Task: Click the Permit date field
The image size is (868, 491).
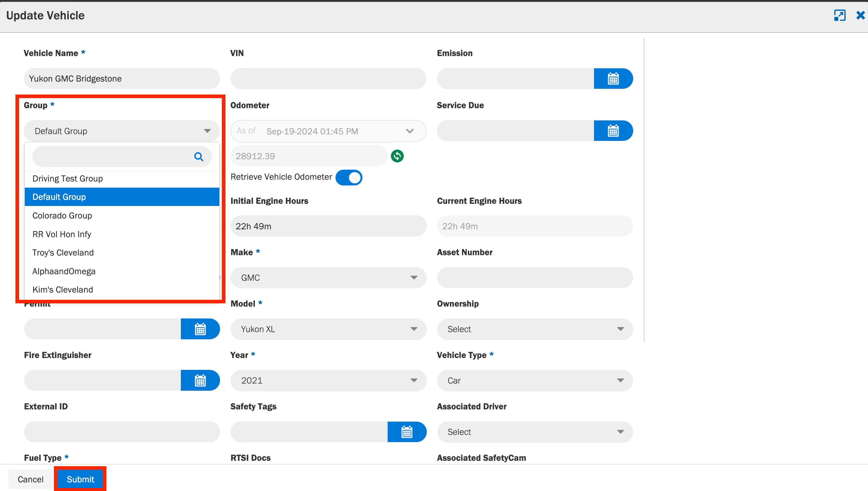Action: click(x=102, y=329)
